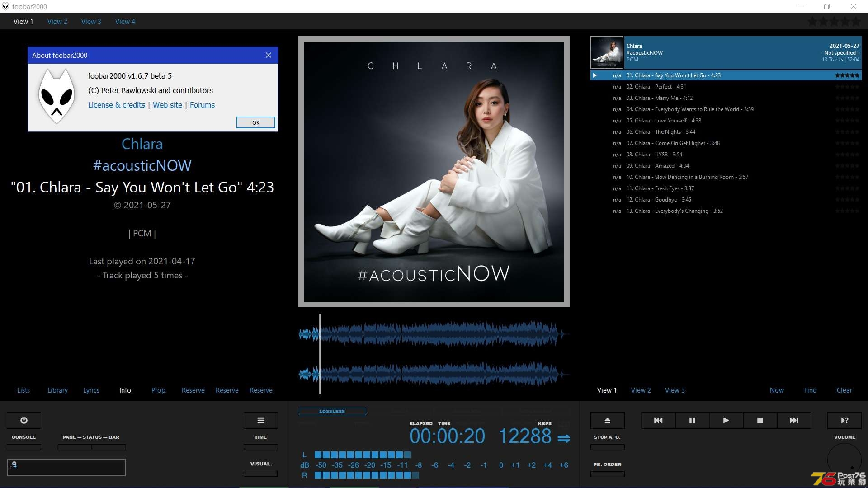Open the Lists tab in left panel
Screen dimensions: 868x488
[24, 390]
